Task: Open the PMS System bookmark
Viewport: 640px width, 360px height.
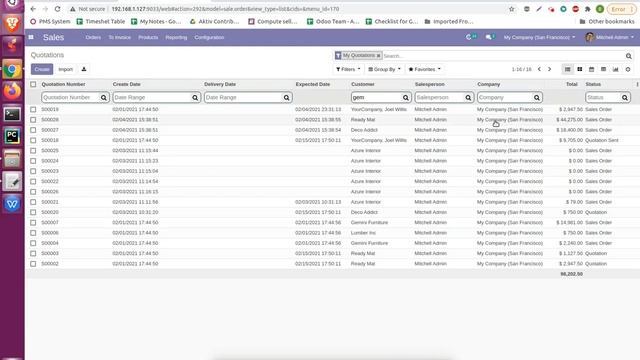Action: [x=50, y=21]
